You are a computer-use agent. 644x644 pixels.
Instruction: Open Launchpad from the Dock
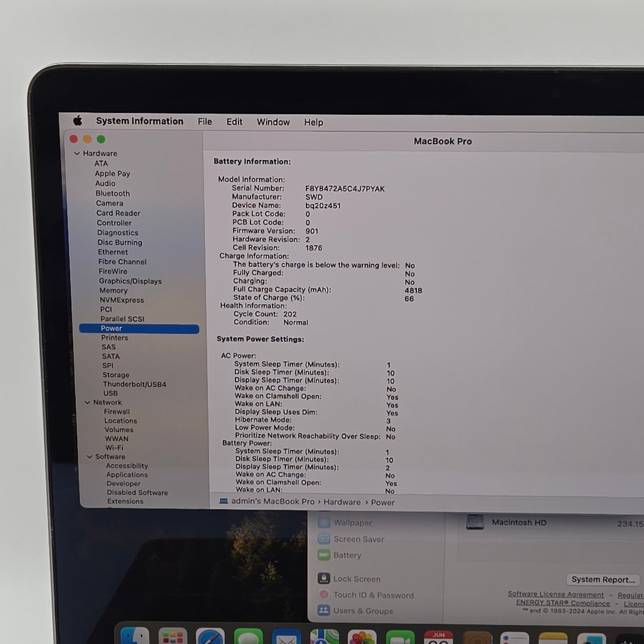click(x=172, y=636)
